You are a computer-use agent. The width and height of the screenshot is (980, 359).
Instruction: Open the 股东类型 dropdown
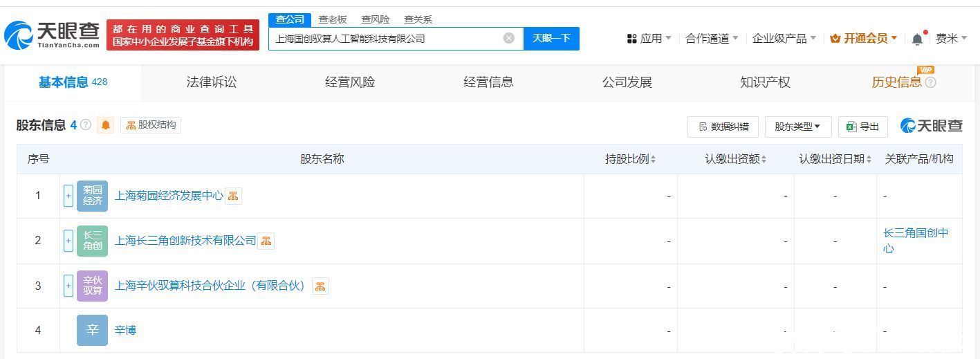797,127
